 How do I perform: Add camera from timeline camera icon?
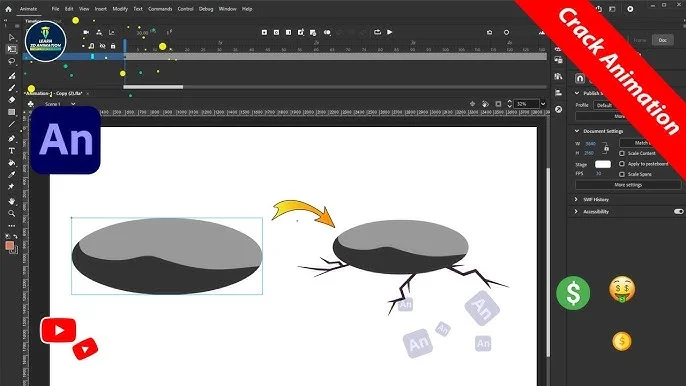[x=86, y=32]
